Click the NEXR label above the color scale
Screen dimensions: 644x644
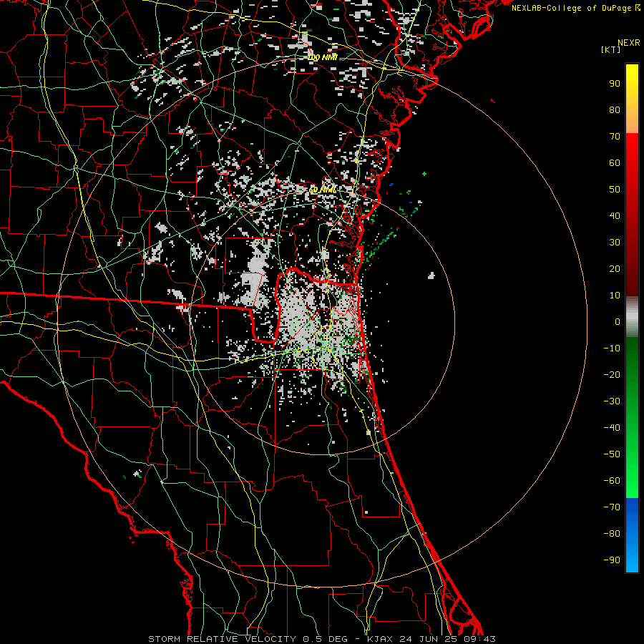click(x=628, y=43)
